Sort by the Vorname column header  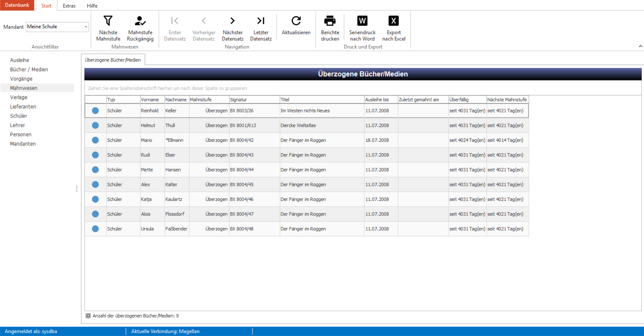point(152,100)
